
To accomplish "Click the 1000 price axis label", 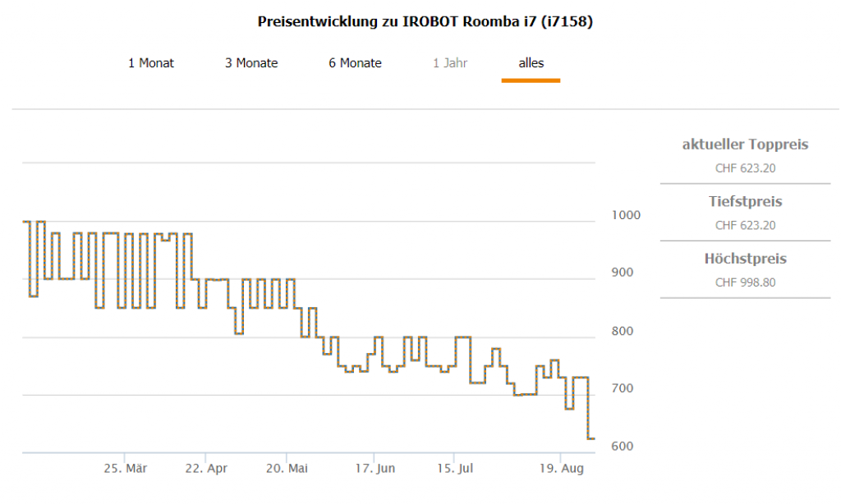I will tap(626, 215).
